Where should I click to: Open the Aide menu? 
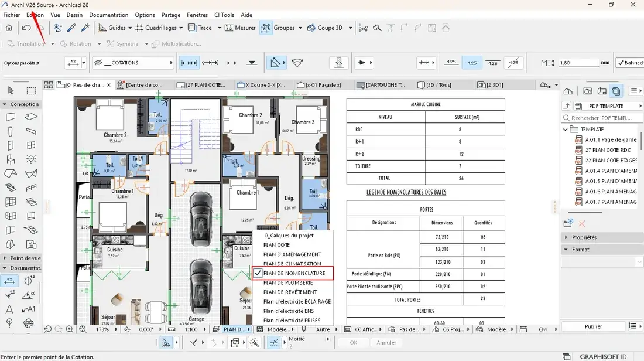point(246,15)
